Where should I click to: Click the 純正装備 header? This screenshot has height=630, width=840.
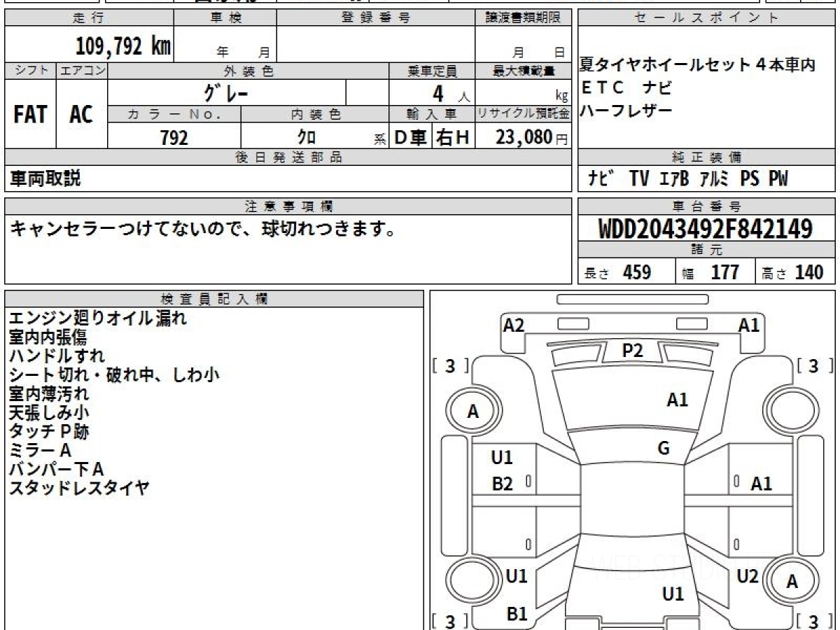pyautogui.click(x=706, y=157)
